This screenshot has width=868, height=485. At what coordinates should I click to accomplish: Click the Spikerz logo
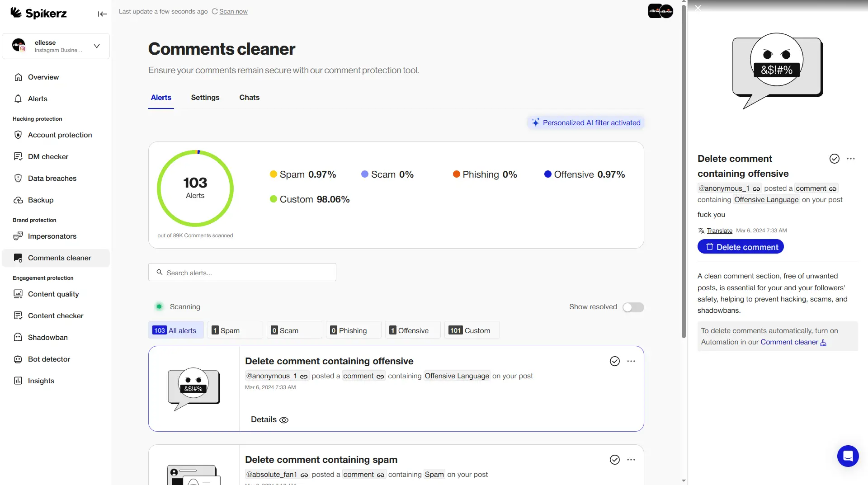click(x=38, y=13)
